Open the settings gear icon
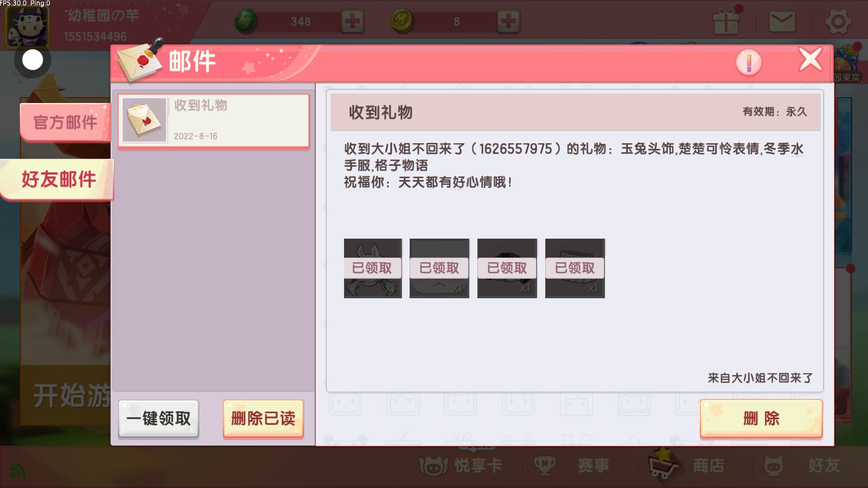The width and height of the screenshot is (868, 488). tap(838, 22)
